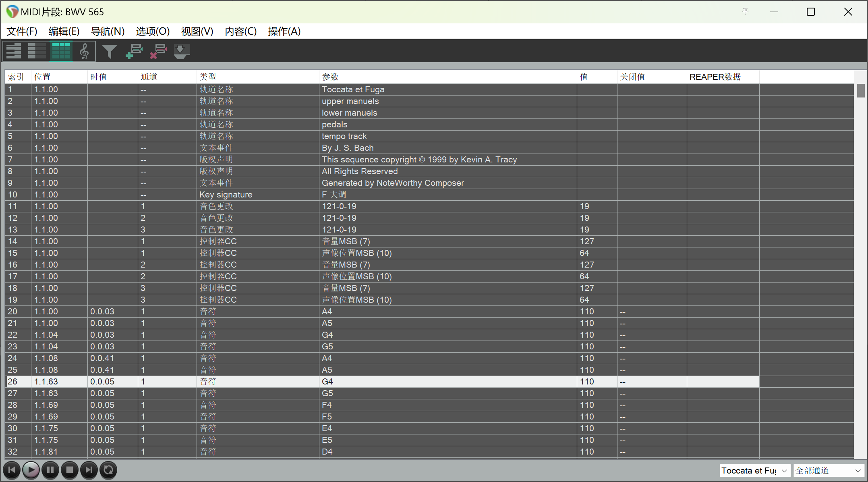Viewport: 868px width, 482px height.
Task: Select the pedals track name row
Action: [x=429, y=125]
